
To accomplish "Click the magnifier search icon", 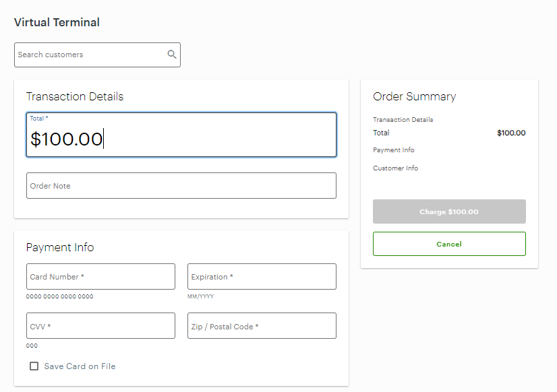I will [172, 55].
